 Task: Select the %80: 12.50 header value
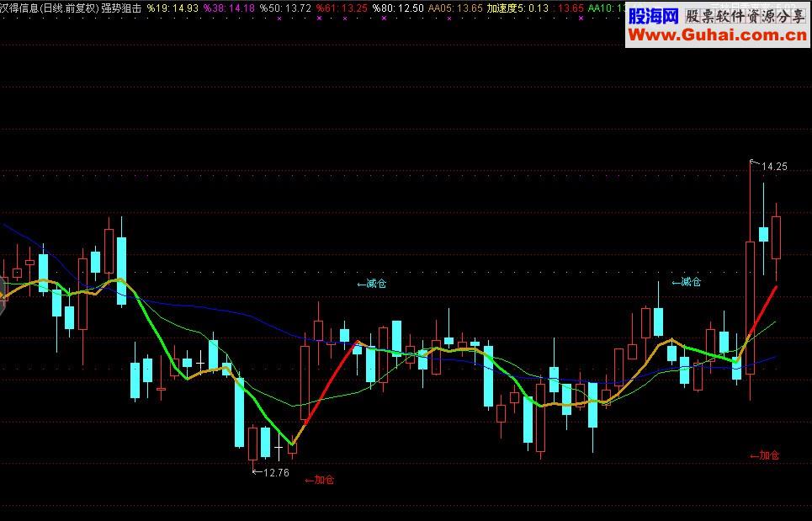tap(398, 8)
